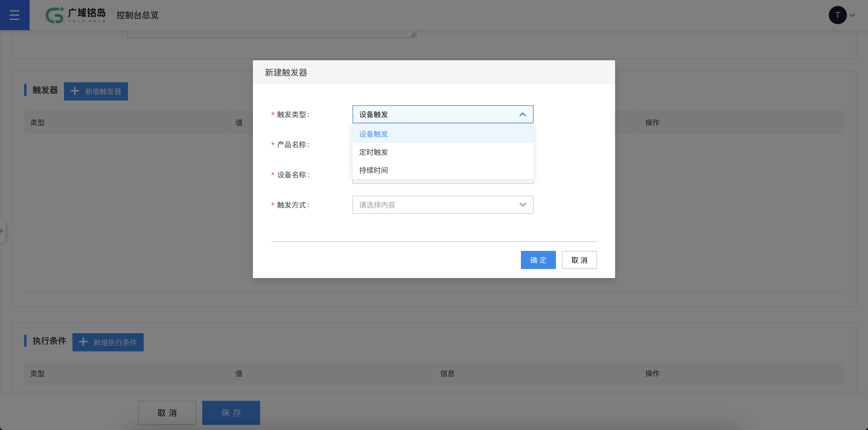
Task: Collapse the 触发类型 dropdown arrow
Action: click(523, 115)
